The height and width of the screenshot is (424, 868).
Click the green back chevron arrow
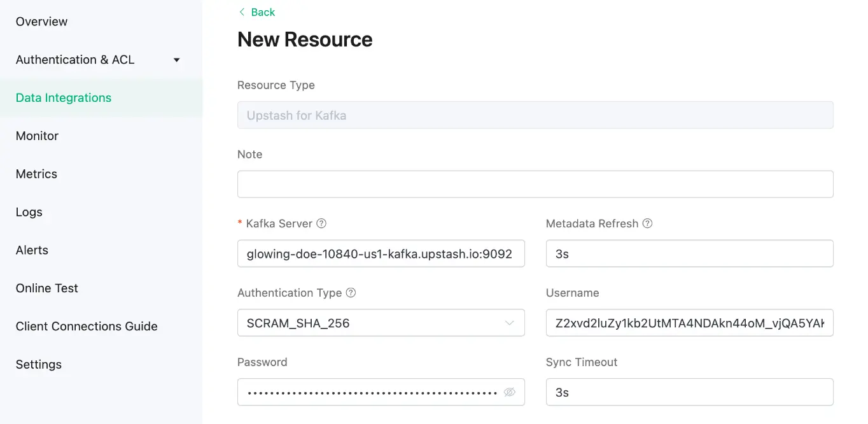click(241, 11)
